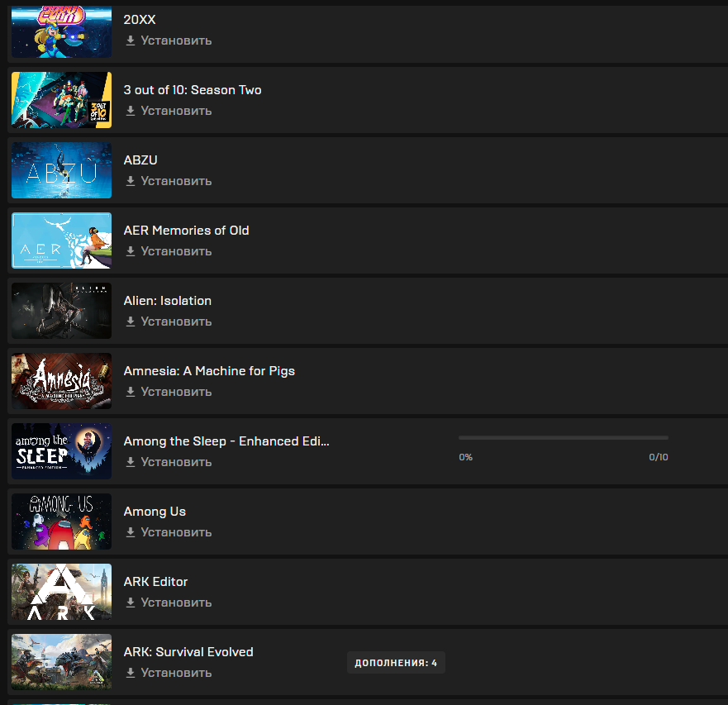Viewport: 728px width, 705px height.
Task: Select the 3 out of 10 cover art
Action: coord(61,100)
